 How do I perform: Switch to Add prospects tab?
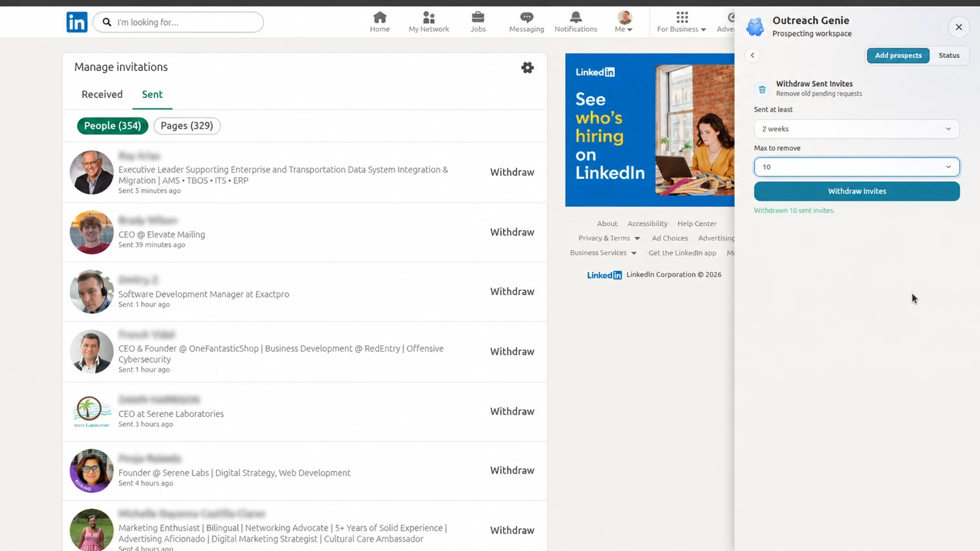tap(898, 55)
